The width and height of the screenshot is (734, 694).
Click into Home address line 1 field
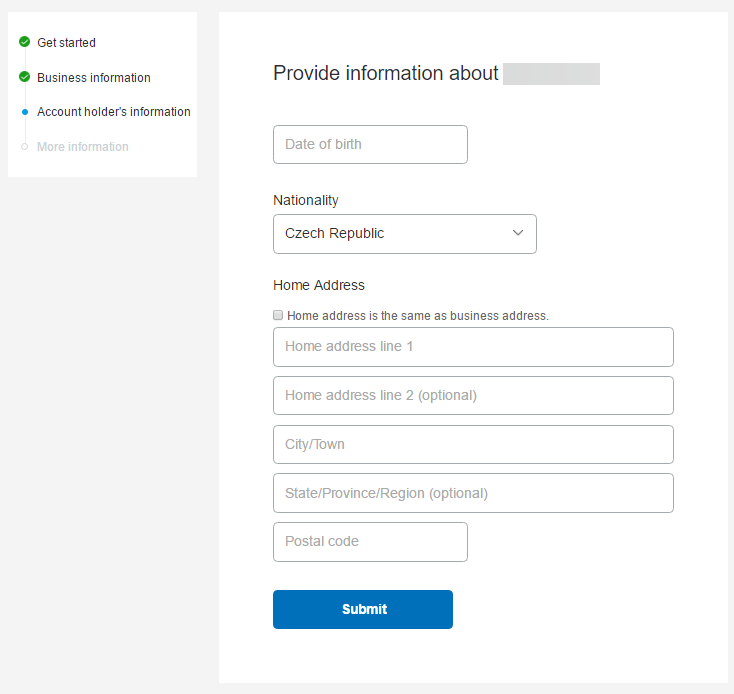tap(473, 347)
